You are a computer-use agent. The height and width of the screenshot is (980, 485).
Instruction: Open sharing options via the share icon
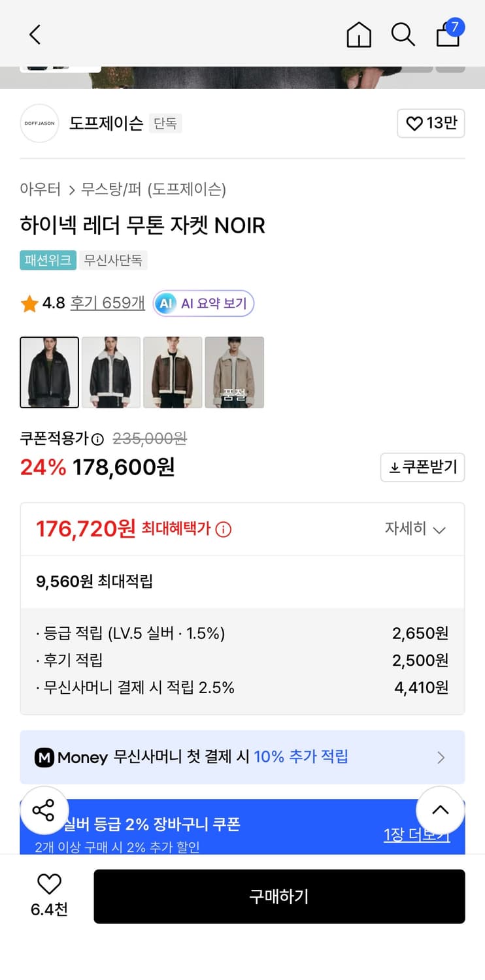pos(44,811)
